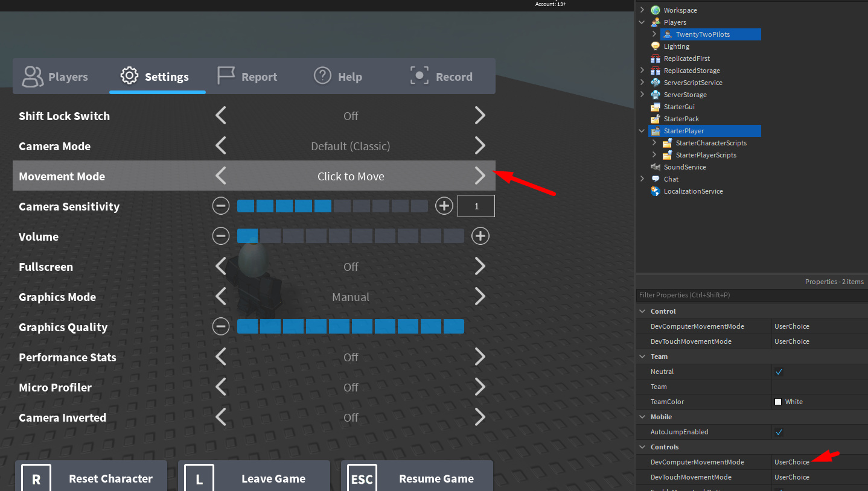Viewport: 868px width, 491px height.
Task: Select the SoundService icon
Action: click(x=656, y=166)
